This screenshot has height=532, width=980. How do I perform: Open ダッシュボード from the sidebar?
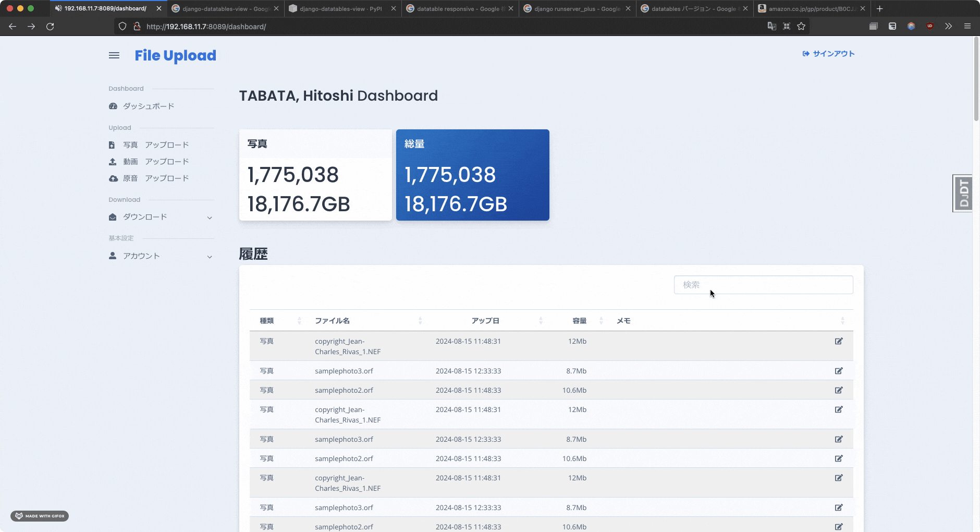(149, 106)
